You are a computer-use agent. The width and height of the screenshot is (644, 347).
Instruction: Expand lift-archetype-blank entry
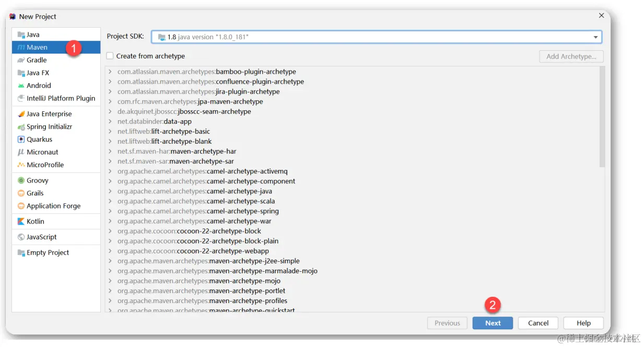pyautogui.click(x=110, y=141)
